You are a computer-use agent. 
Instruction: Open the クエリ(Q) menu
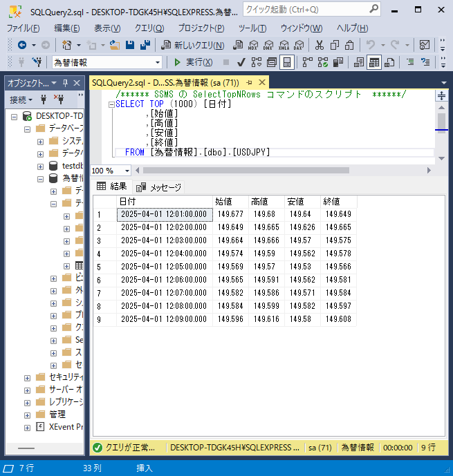point(149,28)
